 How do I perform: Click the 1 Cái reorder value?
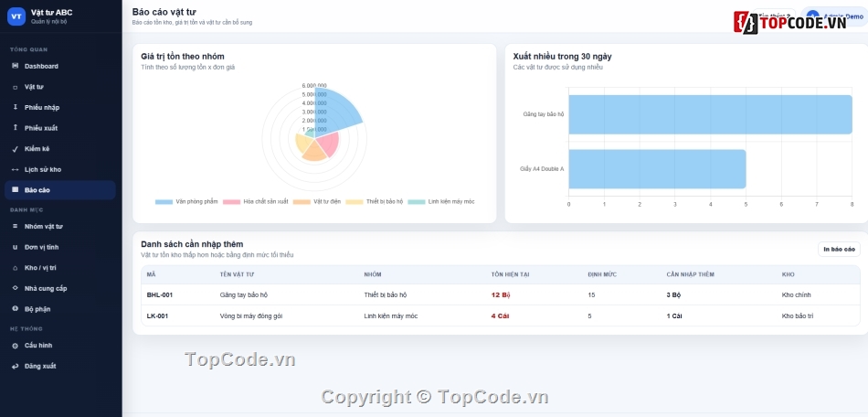(x=674, y=316)
